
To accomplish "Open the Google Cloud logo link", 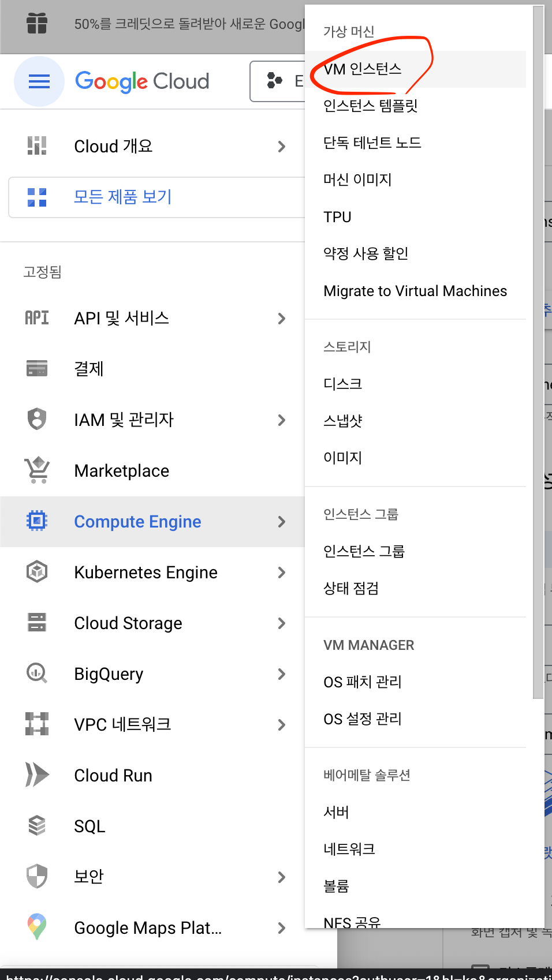I will [142, 81].
